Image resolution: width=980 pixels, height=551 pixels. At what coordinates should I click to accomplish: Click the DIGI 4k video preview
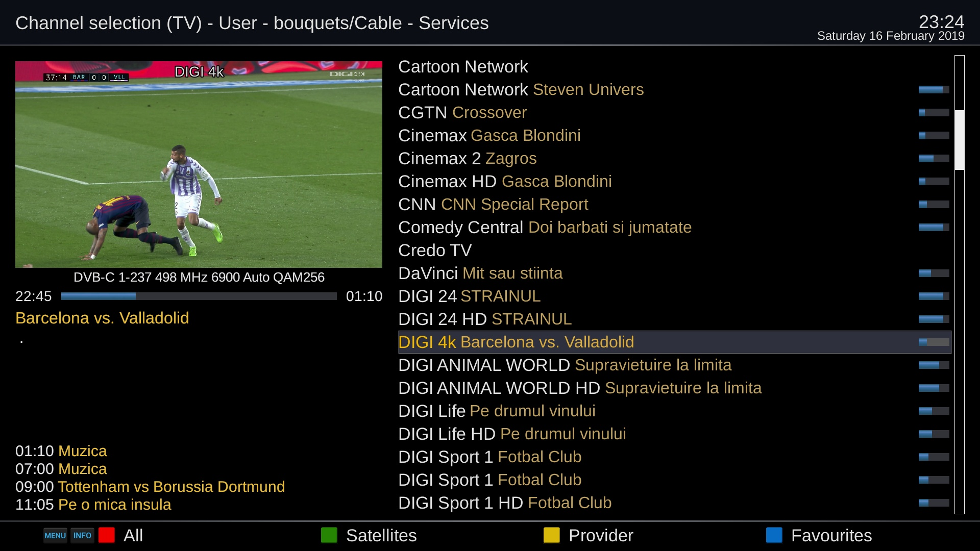point(199,164)
